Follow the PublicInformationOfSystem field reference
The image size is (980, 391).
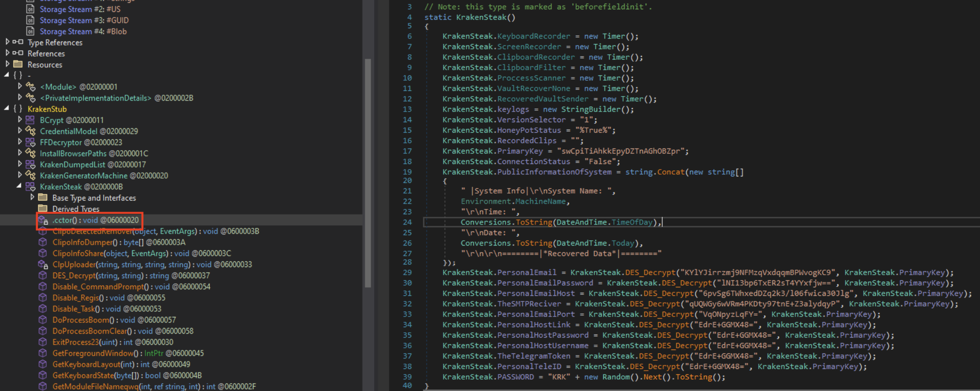point(554,172)
